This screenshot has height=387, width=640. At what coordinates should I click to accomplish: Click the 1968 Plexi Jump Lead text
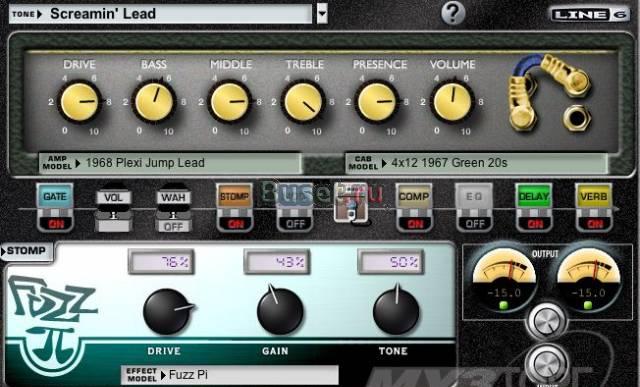pyautogui.click(x=145, y=163)
